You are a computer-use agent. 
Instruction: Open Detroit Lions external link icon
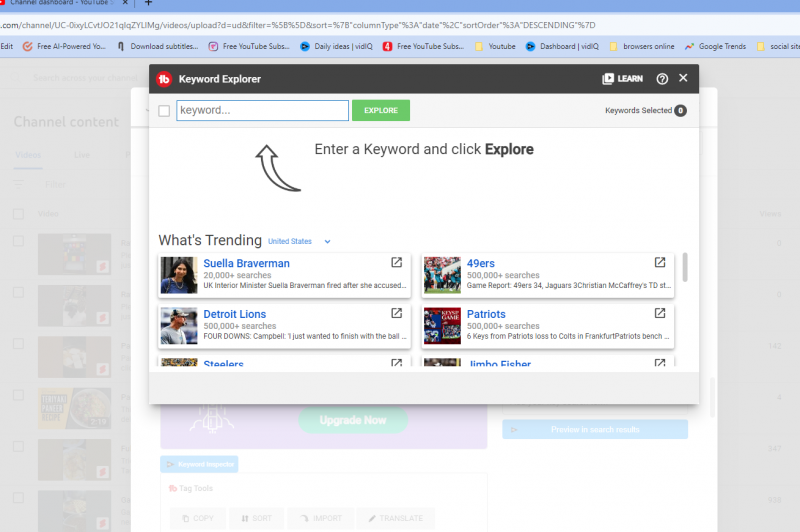click(x=396, y=313)
